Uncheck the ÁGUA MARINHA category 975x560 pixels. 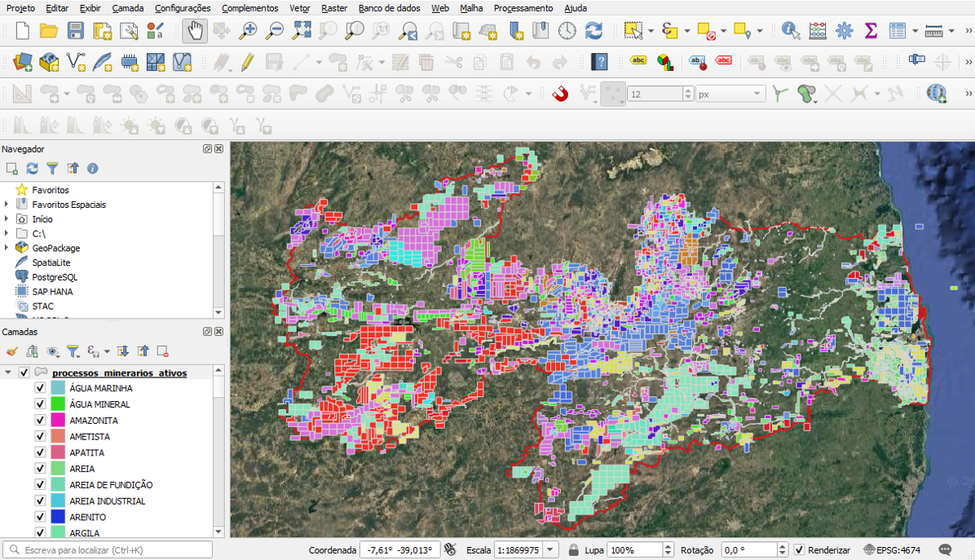[x=40, y=388]
